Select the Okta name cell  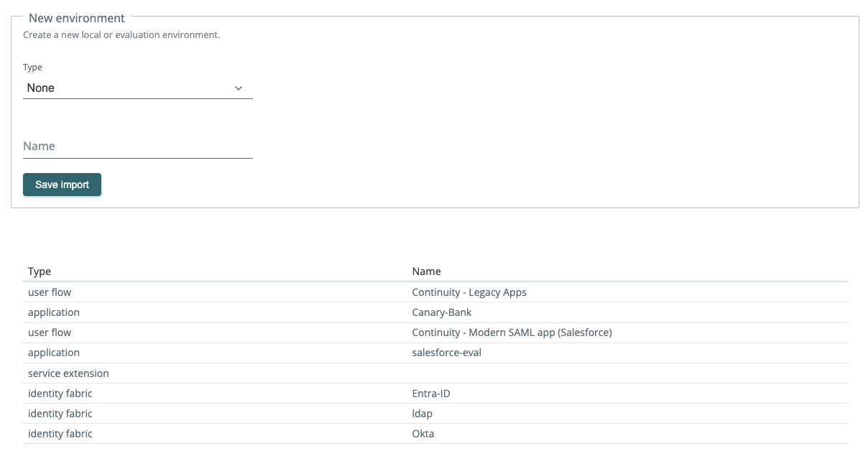click(x=423, y=434)
